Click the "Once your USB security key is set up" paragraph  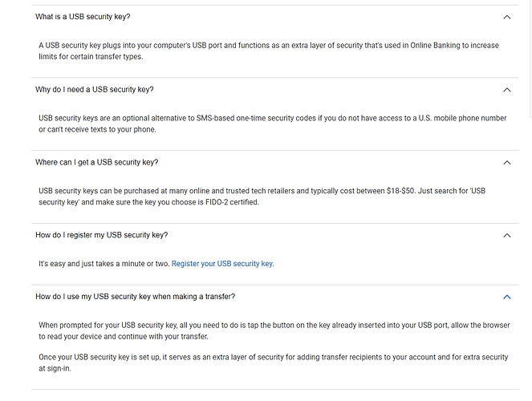point(273,363)
